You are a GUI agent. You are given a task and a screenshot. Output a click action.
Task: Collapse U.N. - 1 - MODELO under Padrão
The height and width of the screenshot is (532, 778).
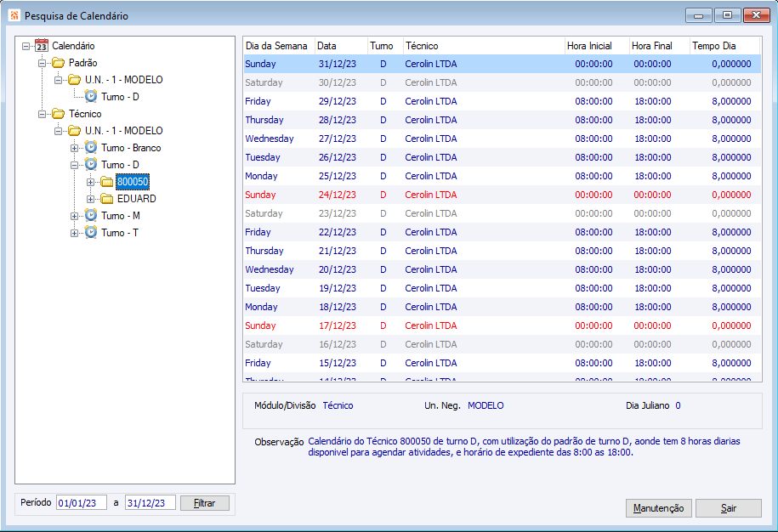click(x=58, y=80)
